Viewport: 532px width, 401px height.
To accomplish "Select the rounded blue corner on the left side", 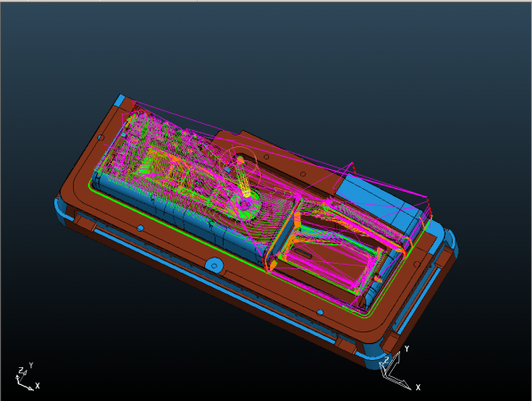I will pos(60,208).
